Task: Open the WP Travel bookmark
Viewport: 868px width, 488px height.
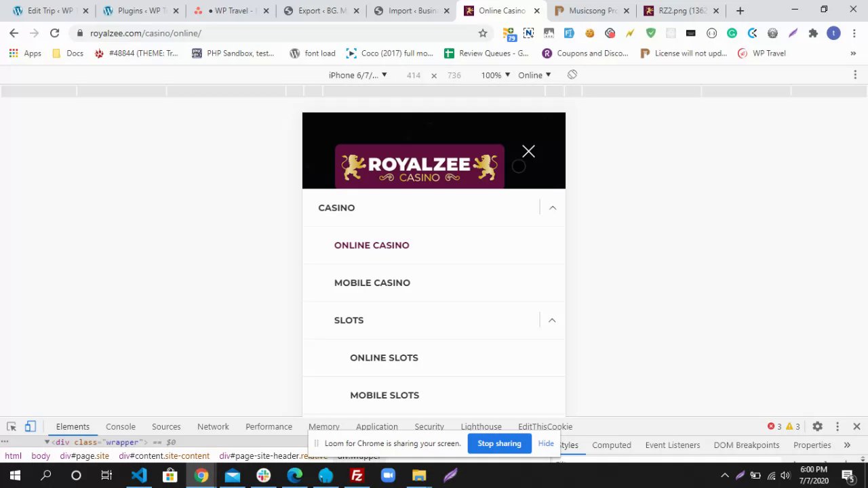Action: coord(762,54)
